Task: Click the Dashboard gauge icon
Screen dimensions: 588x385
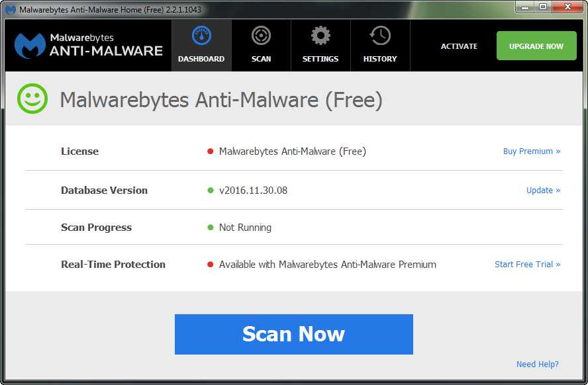Action: tap(201, 36)
